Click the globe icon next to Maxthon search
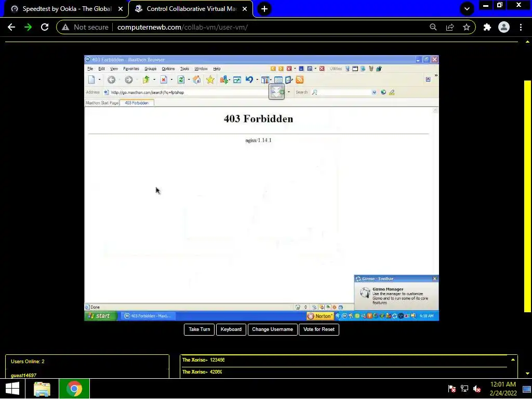Image resolution: width=532 pixels, height=399 pixels. click(x=383, y=92)
